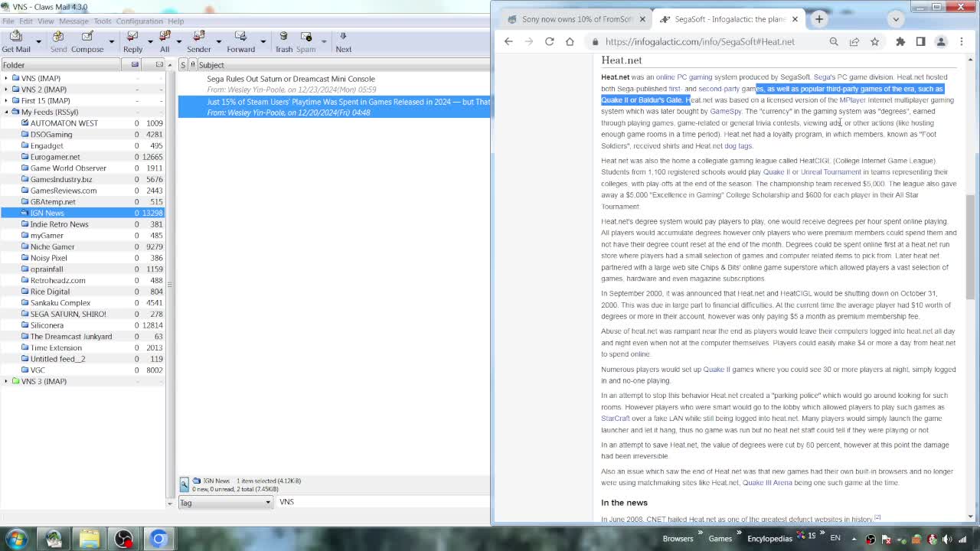Viewport: 980px width, 551px height.
Task: Open the Sender dropdown arrow
Action: [218, 41]
